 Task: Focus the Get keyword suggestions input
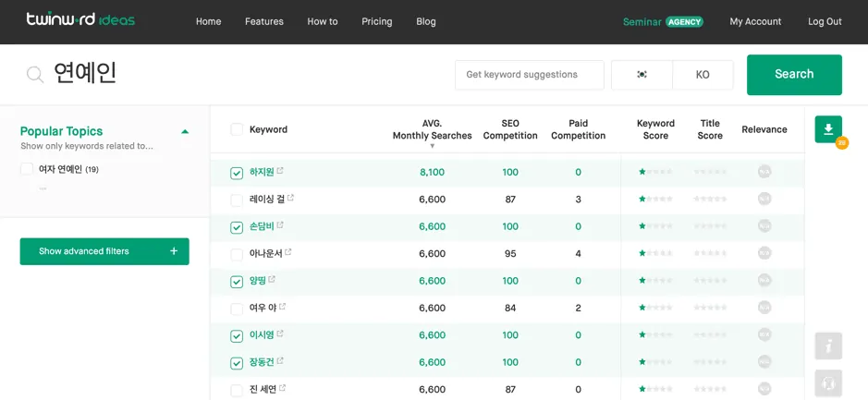tap(529, 75)
